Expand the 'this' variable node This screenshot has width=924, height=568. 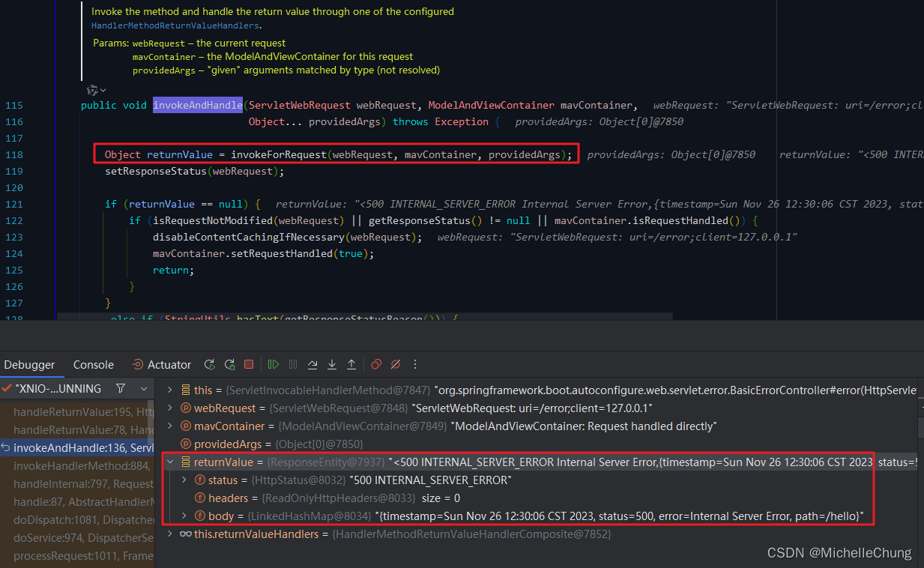(169, 390)
